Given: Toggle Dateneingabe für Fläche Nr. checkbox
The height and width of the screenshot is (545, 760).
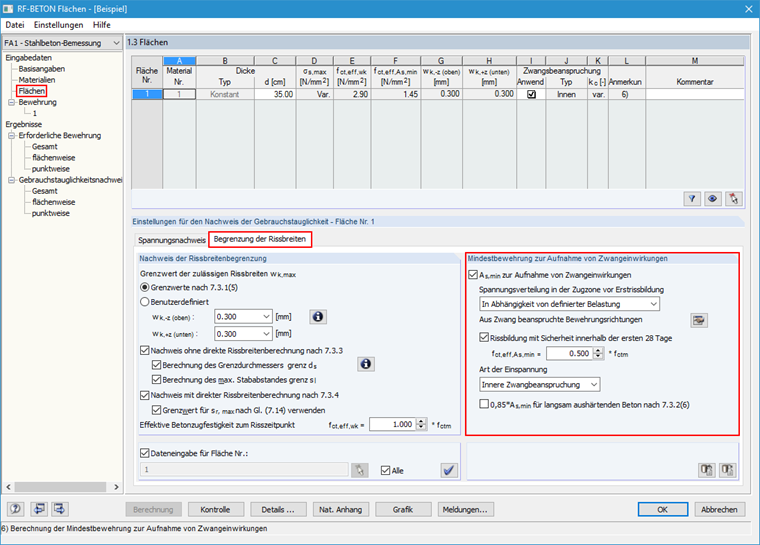Looking at the screenshot, I should (144, 453).
